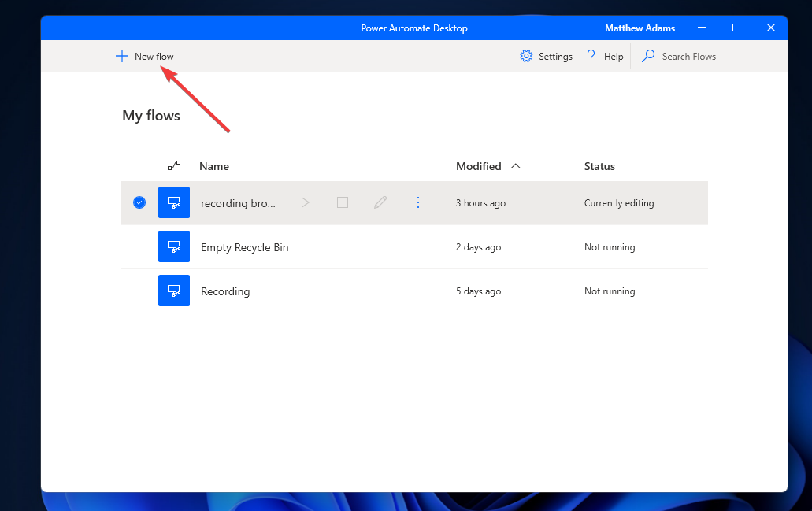Click the 5 days ago modified value
This screenshot has height=511, width=812.
pos(479,291)
